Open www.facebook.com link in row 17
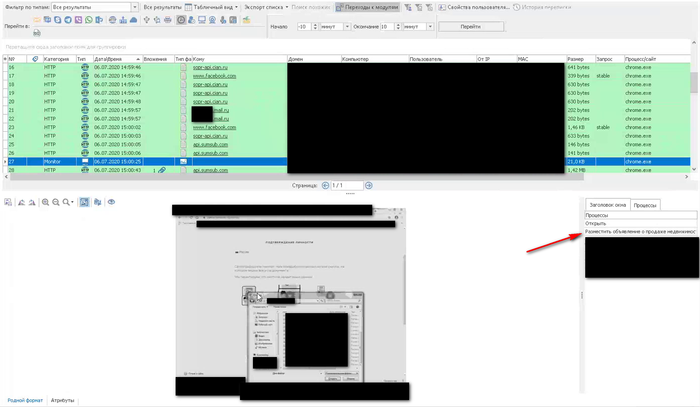Screen dimensions: 700x407 click(x=214, y=76)
